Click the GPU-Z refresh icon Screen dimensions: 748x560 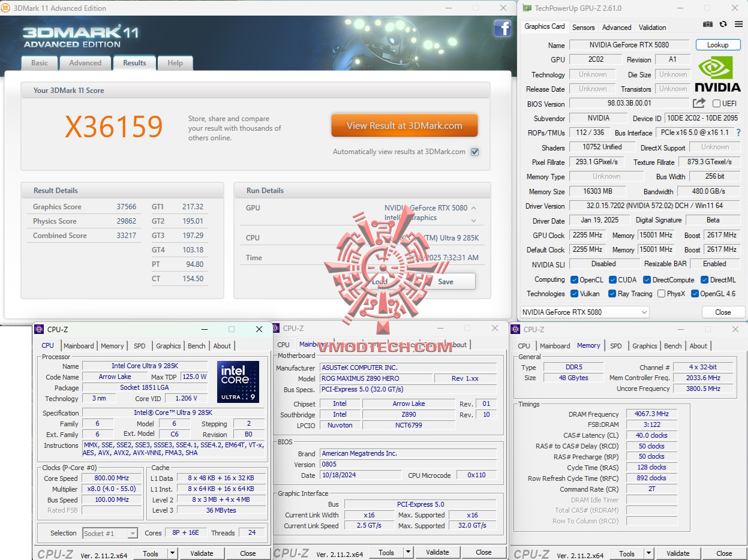(x=723, y=24)
